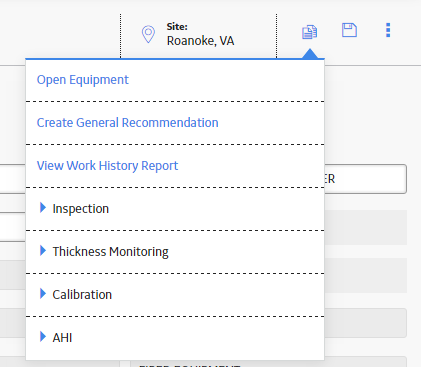The width and height of the screenshot is (421, 367).
Task: Open the Open Equipment link
Action: 82,80
